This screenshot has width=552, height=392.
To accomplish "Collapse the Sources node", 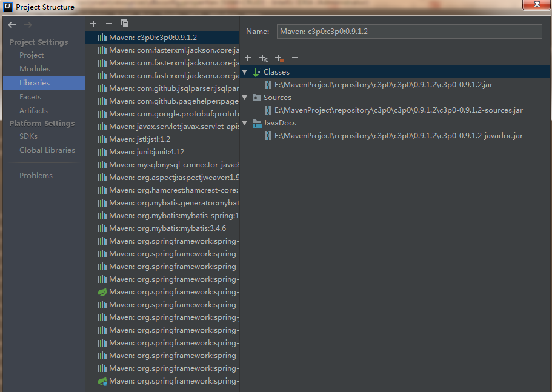I will (x=245, y=98).
